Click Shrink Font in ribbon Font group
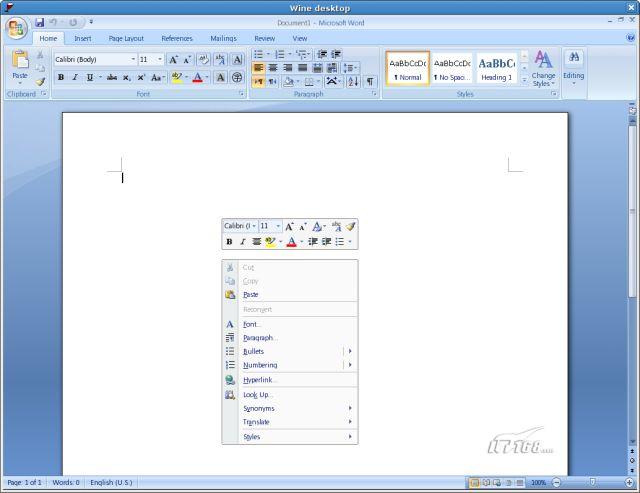 187,60
